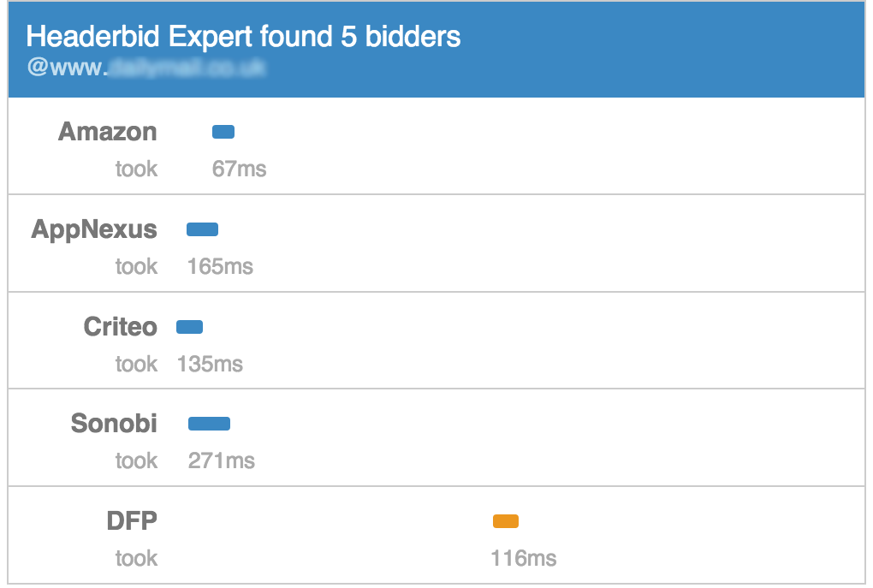Select the Sonobi bidder row
873x588 pixels.
click(x=436, y=437)
